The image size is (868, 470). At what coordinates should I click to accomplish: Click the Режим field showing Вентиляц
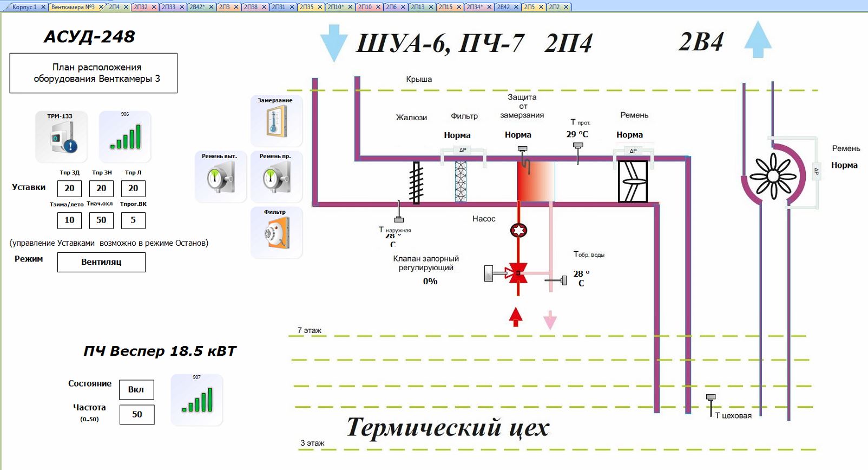coord(101,262)
